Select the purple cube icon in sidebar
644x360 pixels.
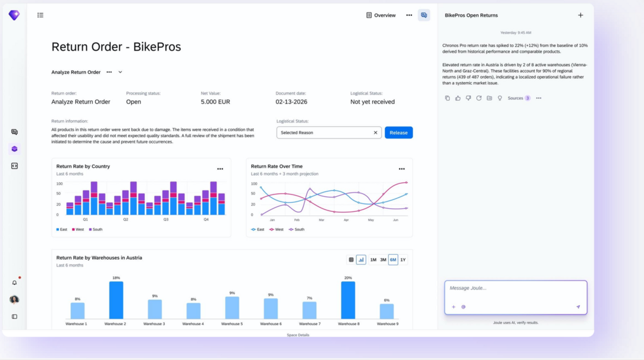(14, 149)
